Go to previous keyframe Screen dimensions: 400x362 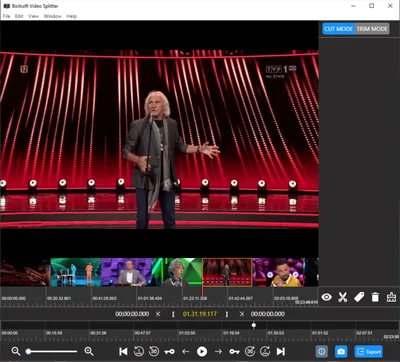170,351
